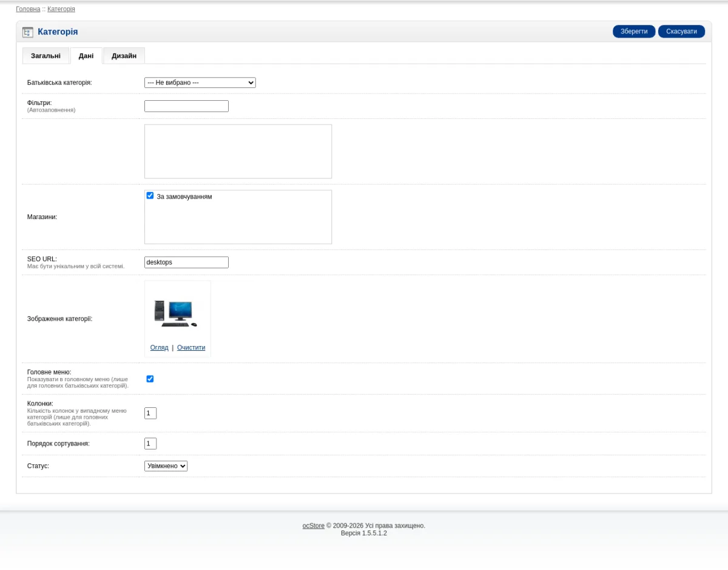This screenshot has height=570, width=728.
Task: Click the Зображення категорії label
Action: pos(60,319)
